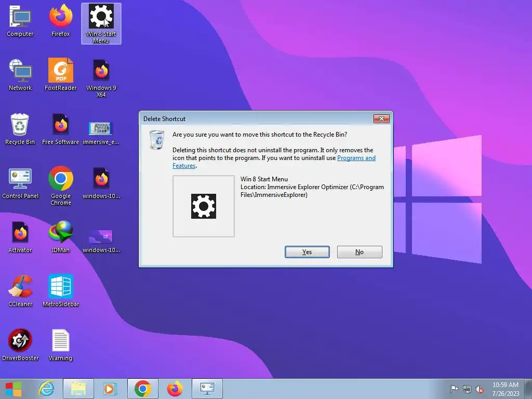
Task: Select the Control Panel desktop icon
Action: [20, 183]
